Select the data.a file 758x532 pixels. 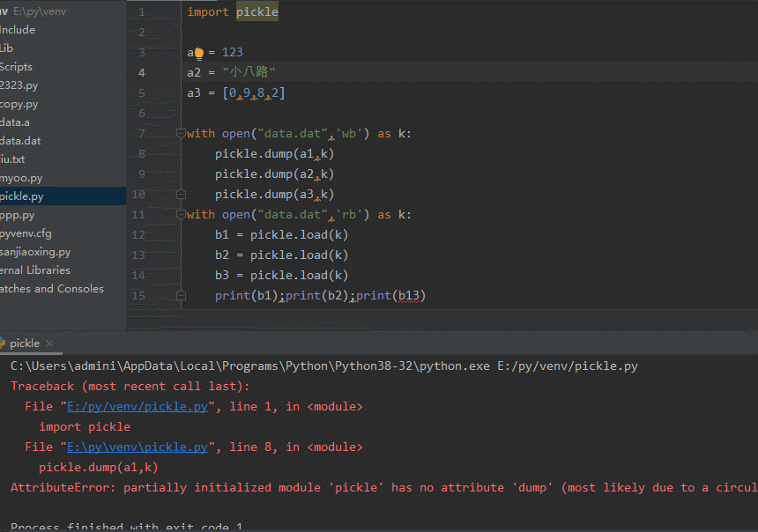tap(63, 122)
